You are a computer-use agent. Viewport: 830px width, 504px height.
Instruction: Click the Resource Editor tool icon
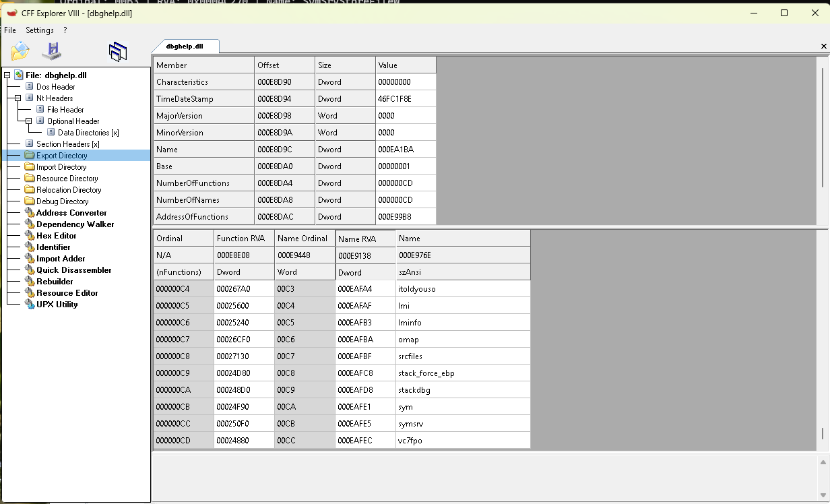coord(30,292)
